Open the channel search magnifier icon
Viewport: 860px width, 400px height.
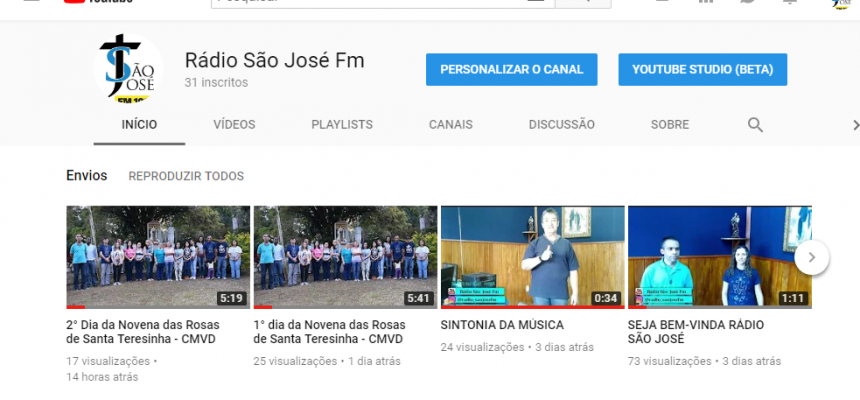(755, 125)
